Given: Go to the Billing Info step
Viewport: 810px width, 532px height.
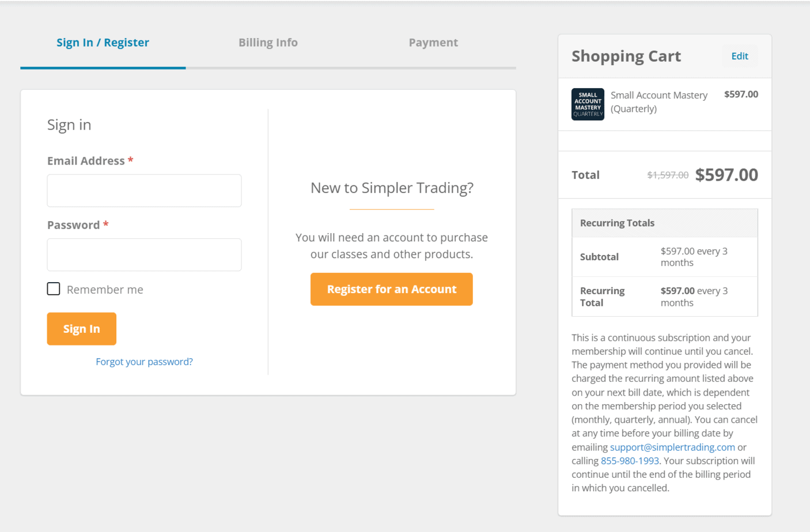Looking at the screenshot, I should click(268, 43).
